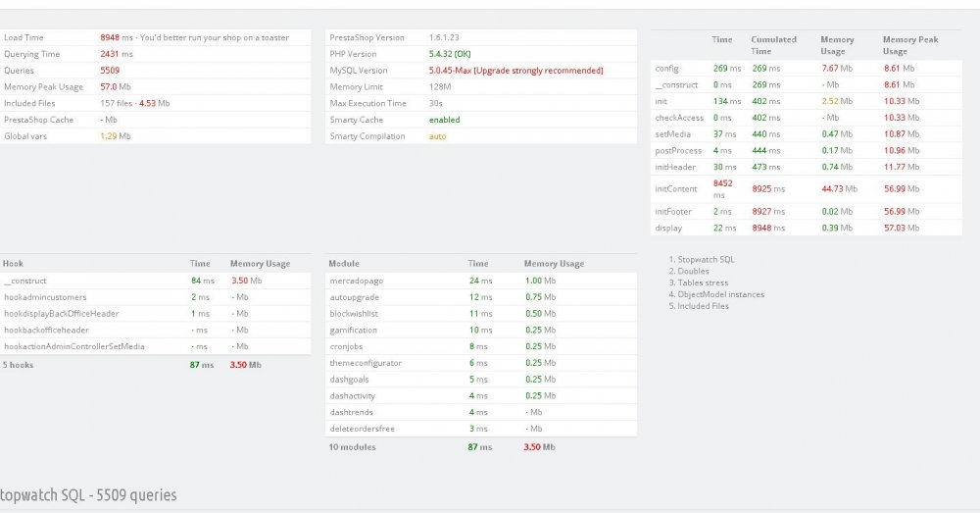The height and width of the screenshot is (513, 980).
Task: Select the mercadopago module row
Action: tap(356, 281)
